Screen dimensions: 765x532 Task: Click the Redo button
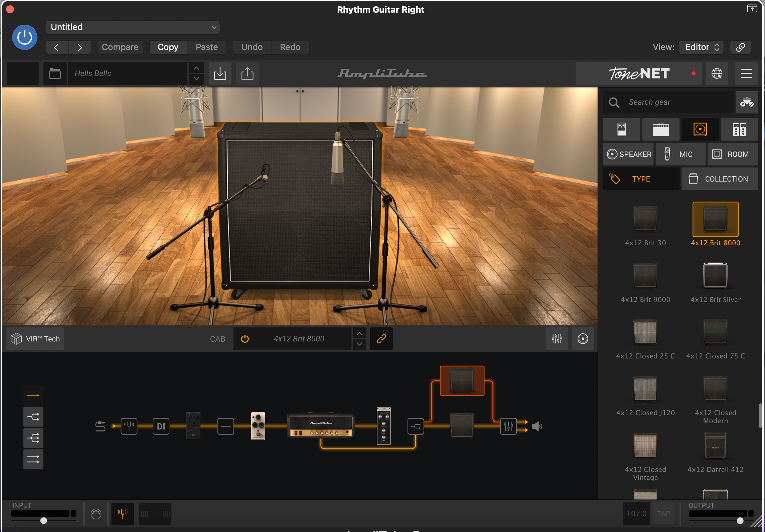pyautogui.click(x=290, y=47)
